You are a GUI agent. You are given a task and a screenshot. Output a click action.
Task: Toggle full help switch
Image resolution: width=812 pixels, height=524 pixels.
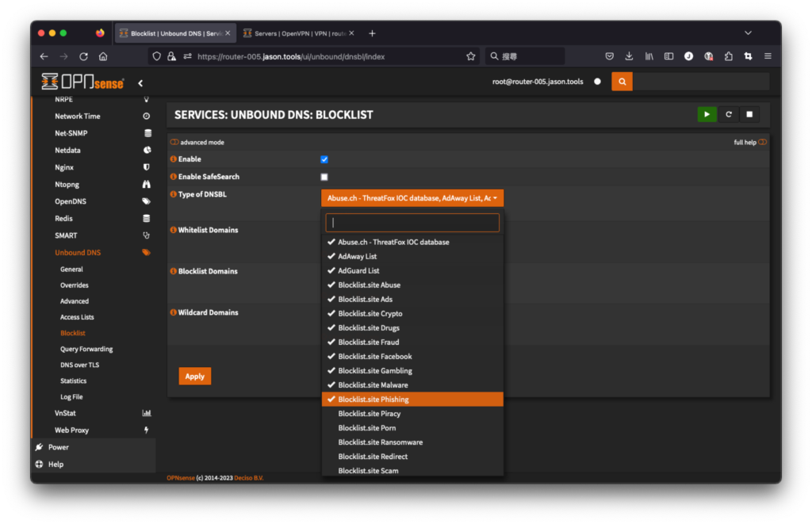(x=762, y=142)
